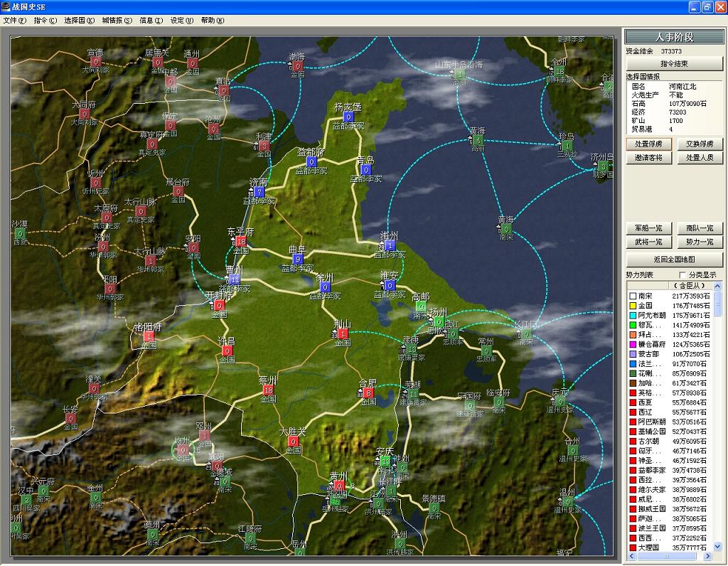Click the 返回全国地图 button

(674, 260)
